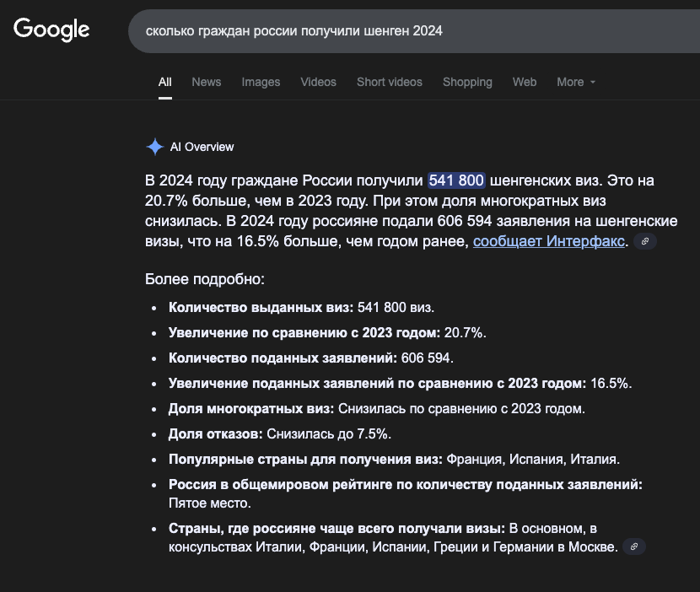The height and width of the screenshot is (592, 700).
Task: Click the AI Overview sparkle icon
Action: pos(155,147)
